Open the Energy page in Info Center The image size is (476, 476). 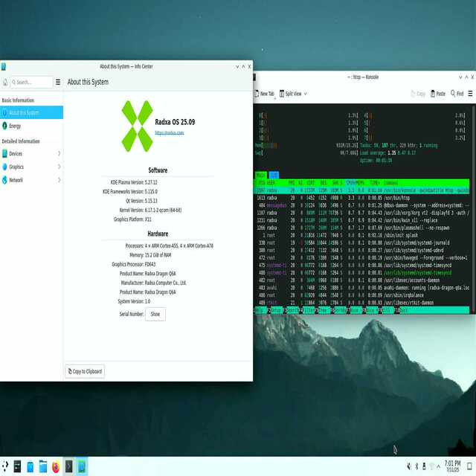click(31, 126)
